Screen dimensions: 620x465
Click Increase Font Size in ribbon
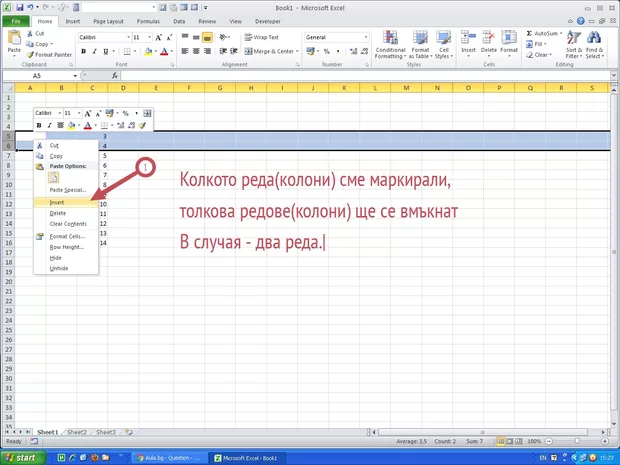coord(158,38)
